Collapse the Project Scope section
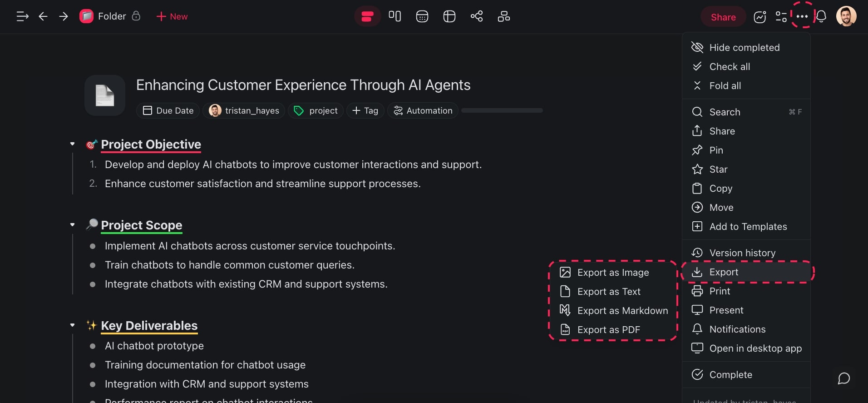Screen dimensions: 868x403 pos(72,225)
